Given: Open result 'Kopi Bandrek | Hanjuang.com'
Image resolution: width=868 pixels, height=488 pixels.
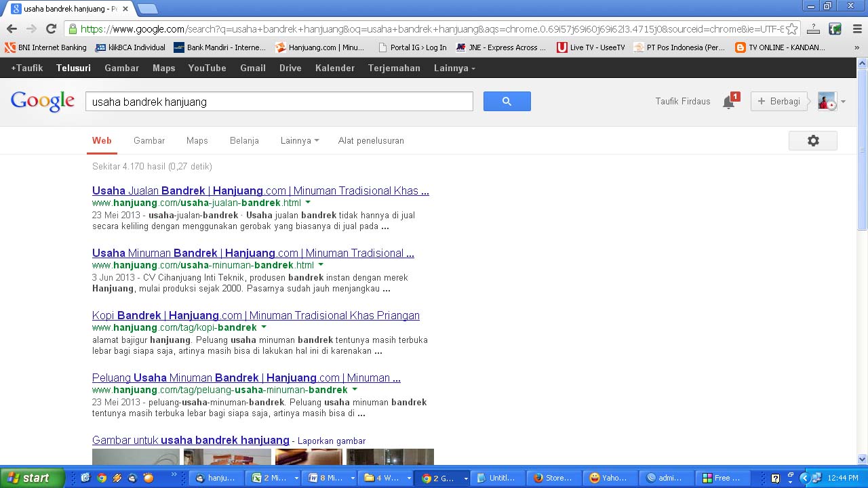Looking at the screenshot, I should tap(256, 315).
